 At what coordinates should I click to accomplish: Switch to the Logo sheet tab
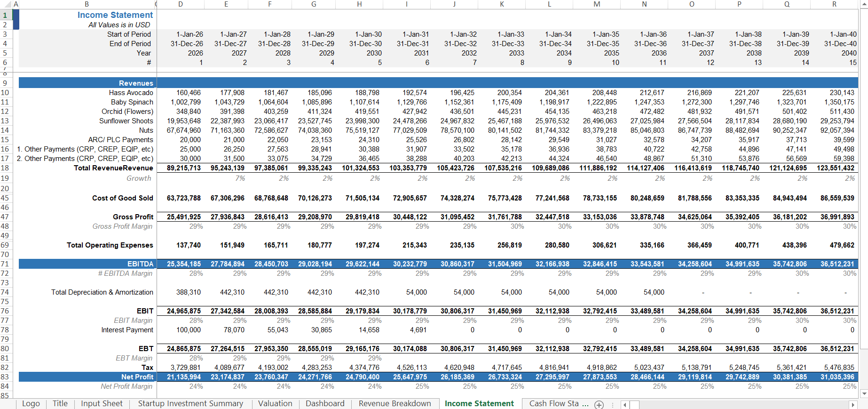[x=31, y=404]
